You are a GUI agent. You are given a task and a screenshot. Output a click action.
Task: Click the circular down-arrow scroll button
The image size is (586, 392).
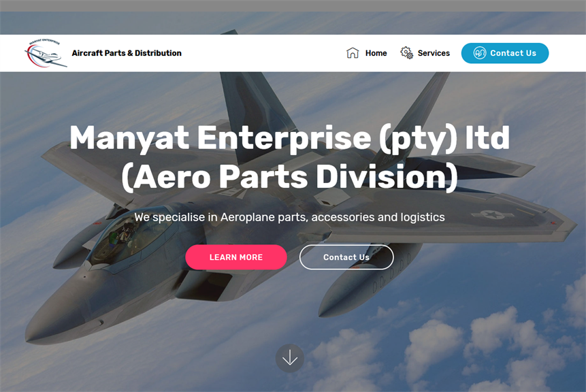290,359
